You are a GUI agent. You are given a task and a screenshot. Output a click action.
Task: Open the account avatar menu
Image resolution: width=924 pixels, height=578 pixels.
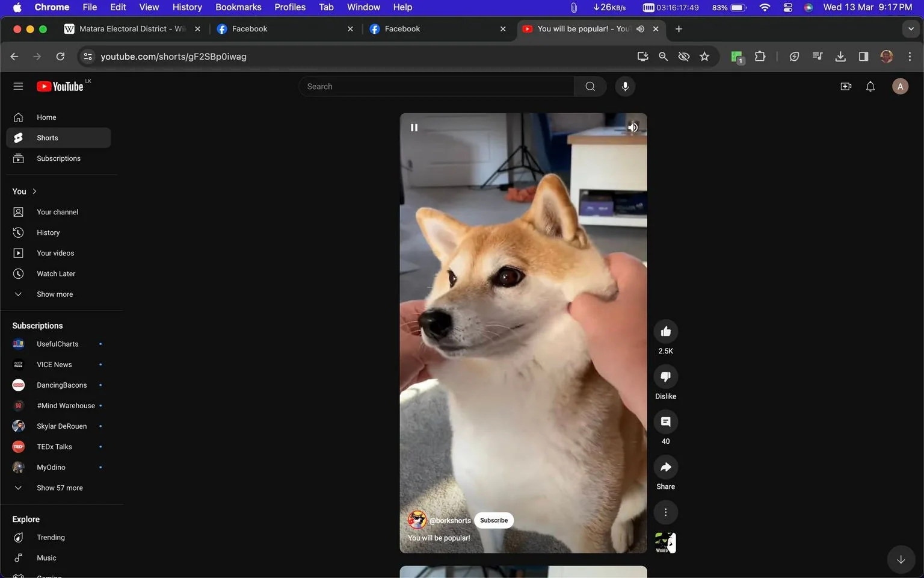click(x=900, y=87)
